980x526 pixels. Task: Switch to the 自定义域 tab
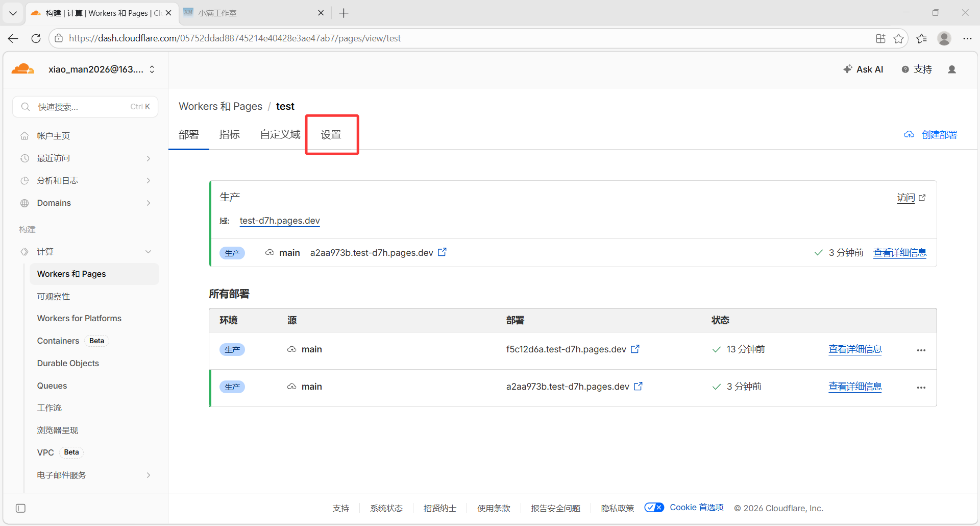(x=280, y=135)
